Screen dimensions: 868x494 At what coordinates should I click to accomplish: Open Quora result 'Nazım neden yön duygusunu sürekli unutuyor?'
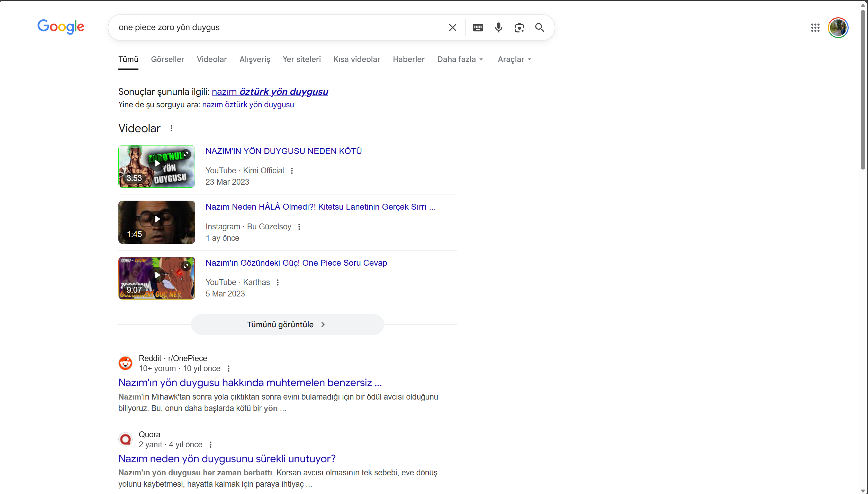point(227,459)
